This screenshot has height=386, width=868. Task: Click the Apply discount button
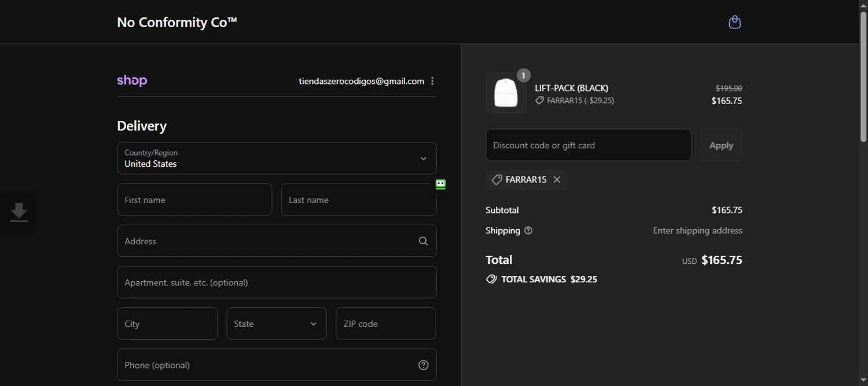721,145
